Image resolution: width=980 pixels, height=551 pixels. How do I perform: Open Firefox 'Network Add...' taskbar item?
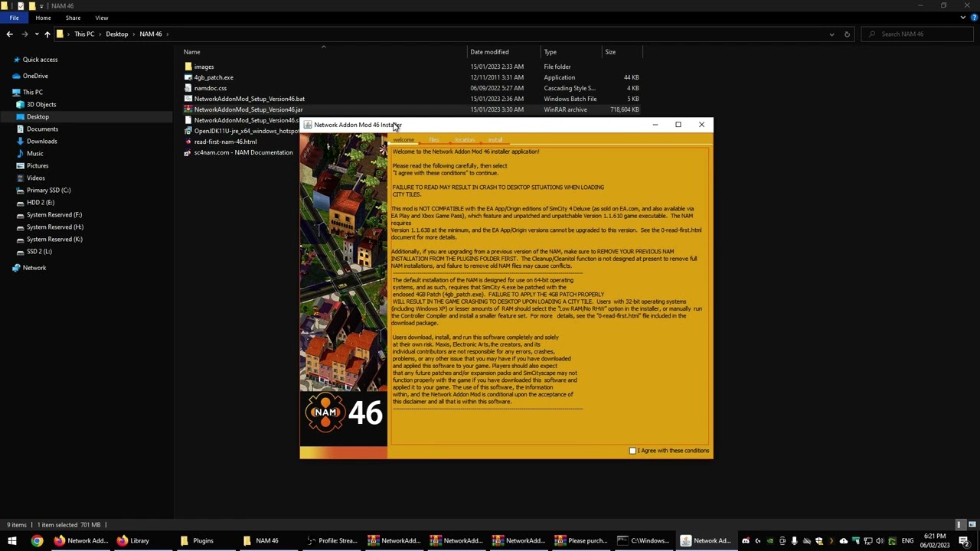click(x=80, y=541)
